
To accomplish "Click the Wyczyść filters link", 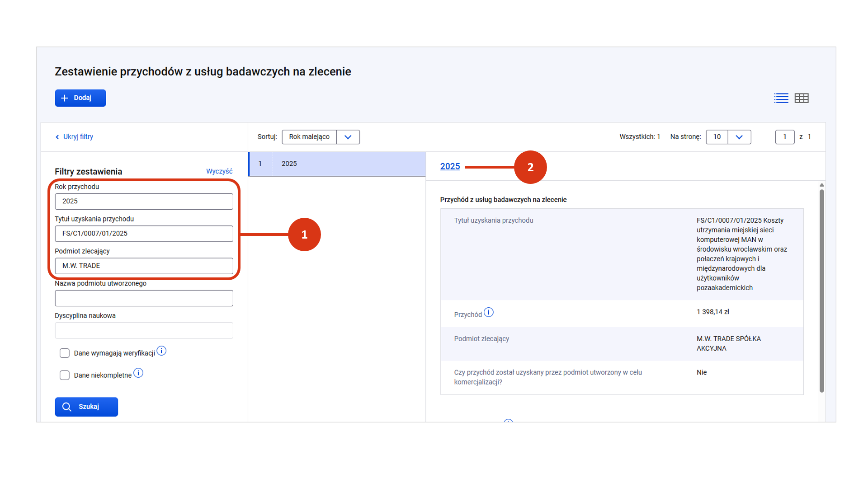I will [219, 171].
